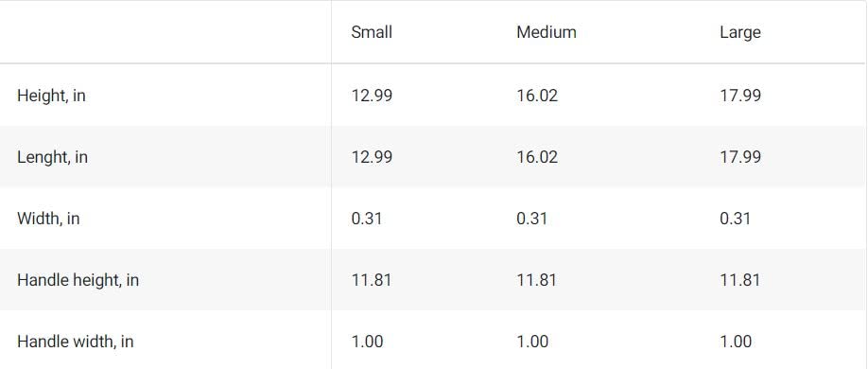The height and width of the screenshot is (369, 868).
Task: Select Large height value 17.99
Action: [x=740, y=96]
